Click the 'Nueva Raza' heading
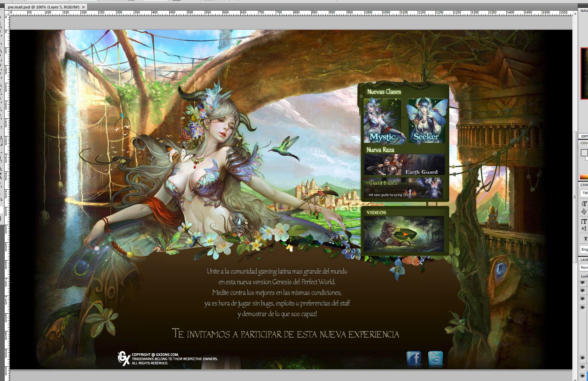The width and height of the screenshot is (588, 381). 380,150
